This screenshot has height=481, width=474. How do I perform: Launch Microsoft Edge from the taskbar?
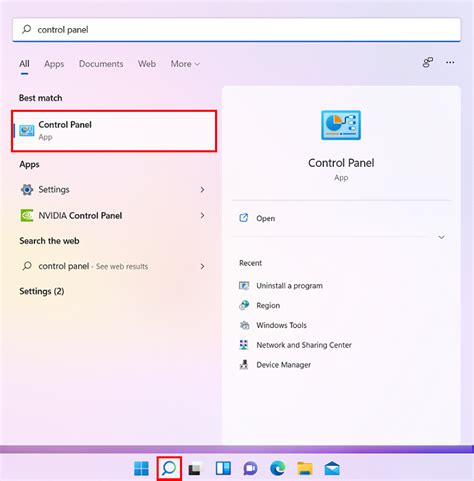[x=278, y=469]
